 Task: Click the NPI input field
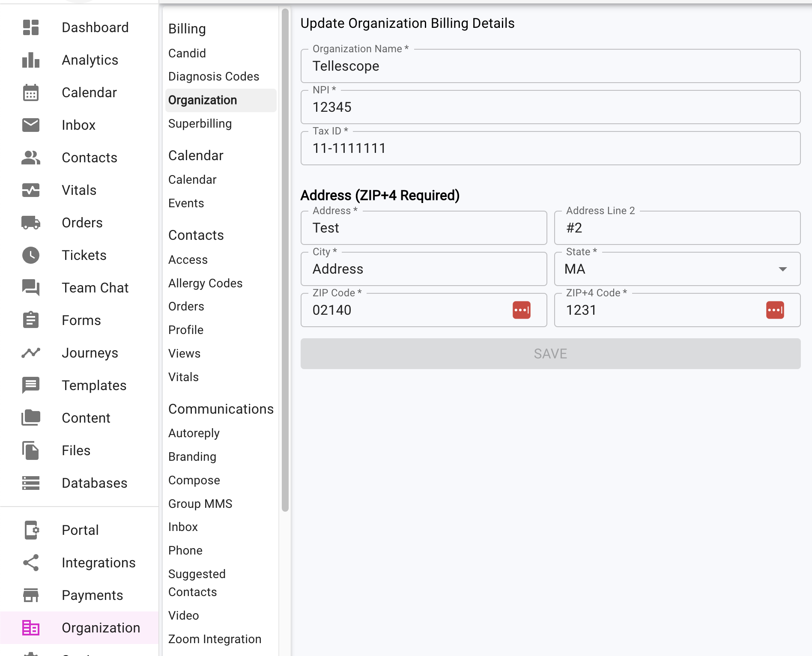coord(551,107)
